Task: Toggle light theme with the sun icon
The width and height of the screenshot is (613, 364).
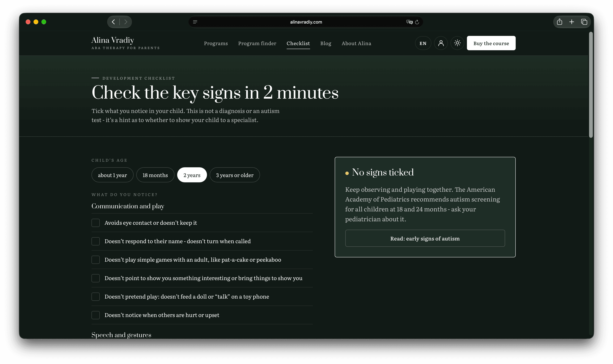Action: [457, 43]
